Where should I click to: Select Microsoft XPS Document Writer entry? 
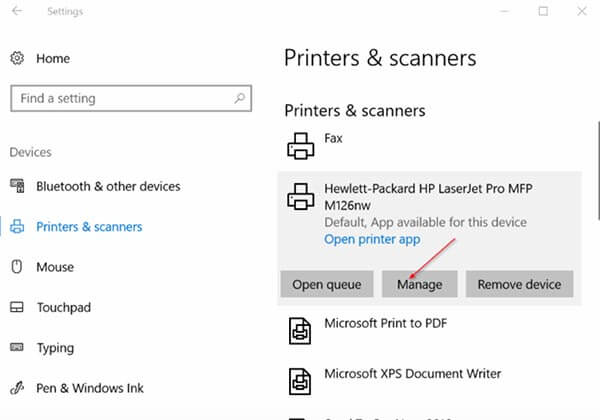[429, 381]
